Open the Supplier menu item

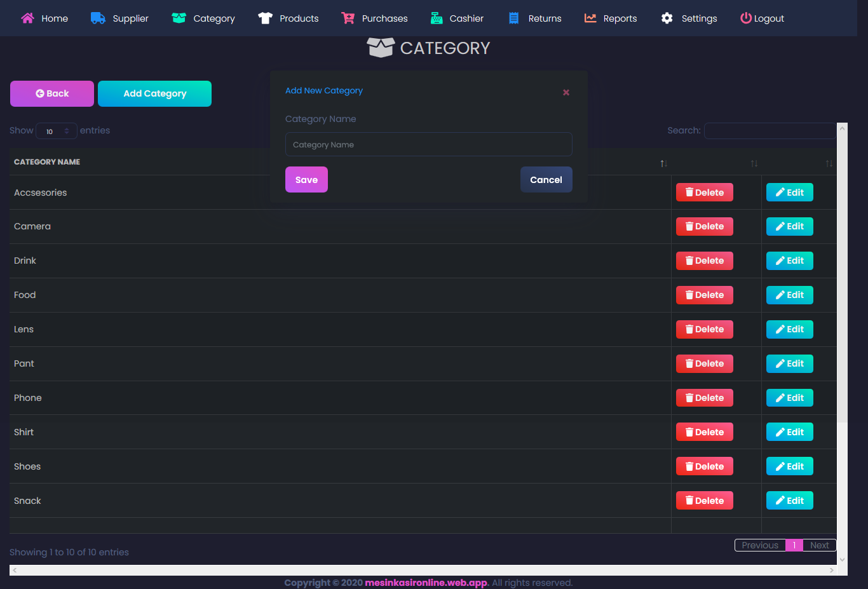click(131, 18)
